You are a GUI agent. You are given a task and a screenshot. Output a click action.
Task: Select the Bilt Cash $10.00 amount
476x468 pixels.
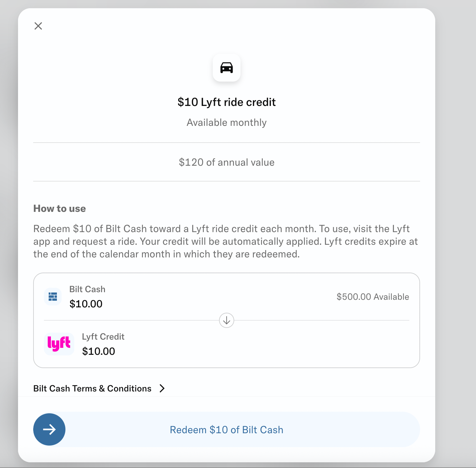[86, 304]
